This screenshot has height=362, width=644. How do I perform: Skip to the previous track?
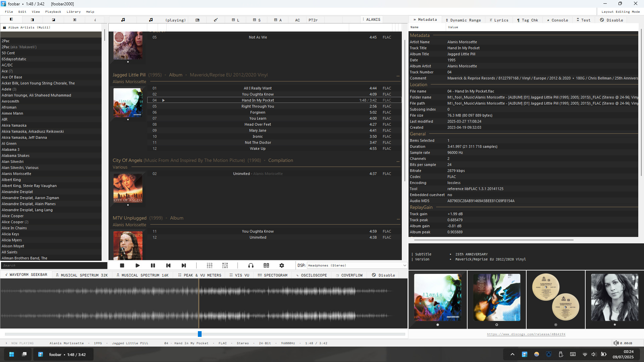168,265
